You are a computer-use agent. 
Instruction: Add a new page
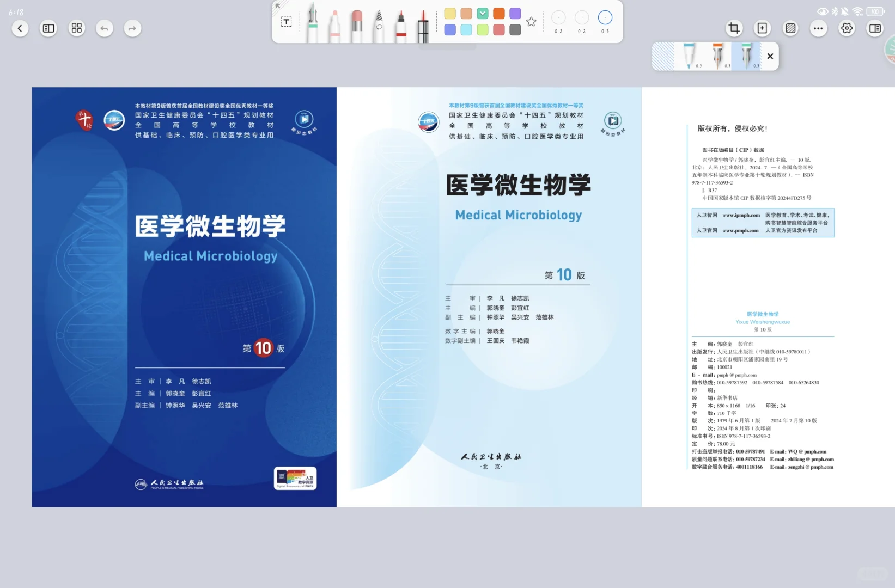click(x=762, y=28)
